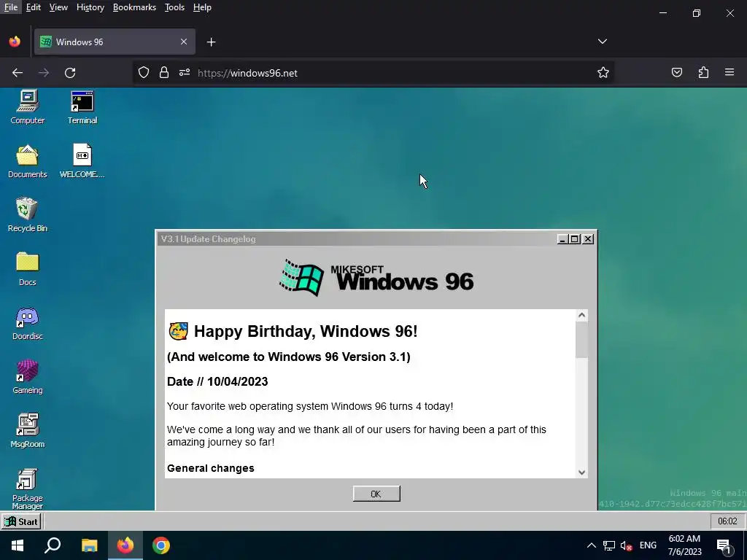747x560 pixels.
Task: Open the Firefox Help menu
Action: tap(202, 7)
